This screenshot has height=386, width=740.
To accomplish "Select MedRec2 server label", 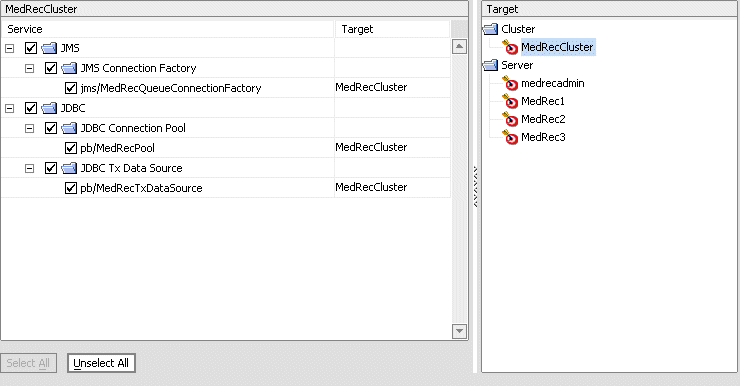I will pyautogui.click(x=543, y=119).
